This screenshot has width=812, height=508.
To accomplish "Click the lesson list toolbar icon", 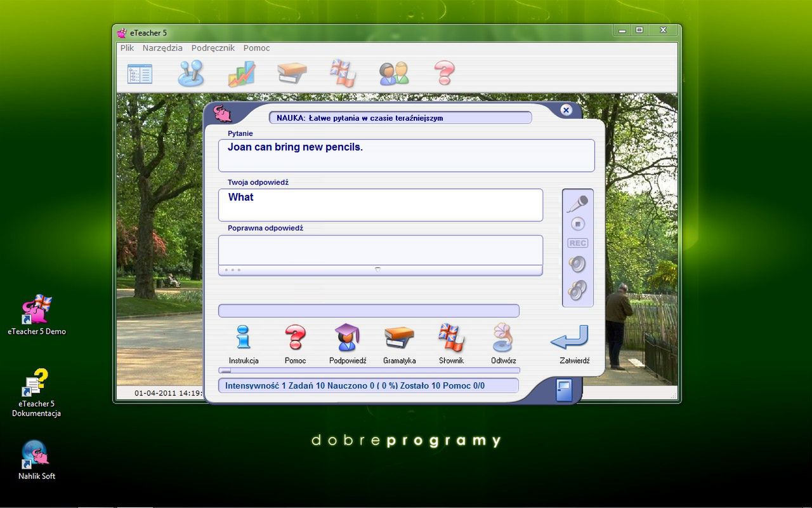I will click(140, 74).
